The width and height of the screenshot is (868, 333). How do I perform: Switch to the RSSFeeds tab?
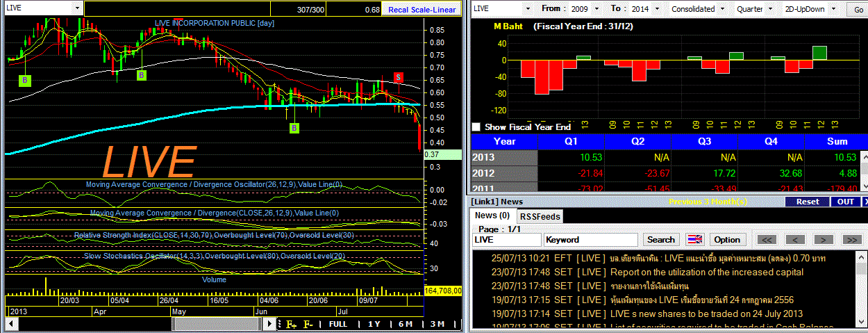pyautogui.click(x=540, y=216)
